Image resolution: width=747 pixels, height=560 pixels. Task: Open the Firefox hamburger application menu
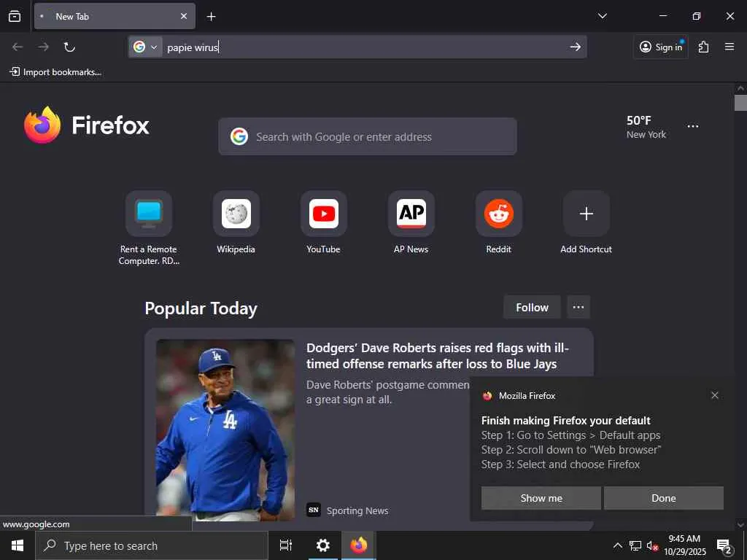(x=729, y=47)
